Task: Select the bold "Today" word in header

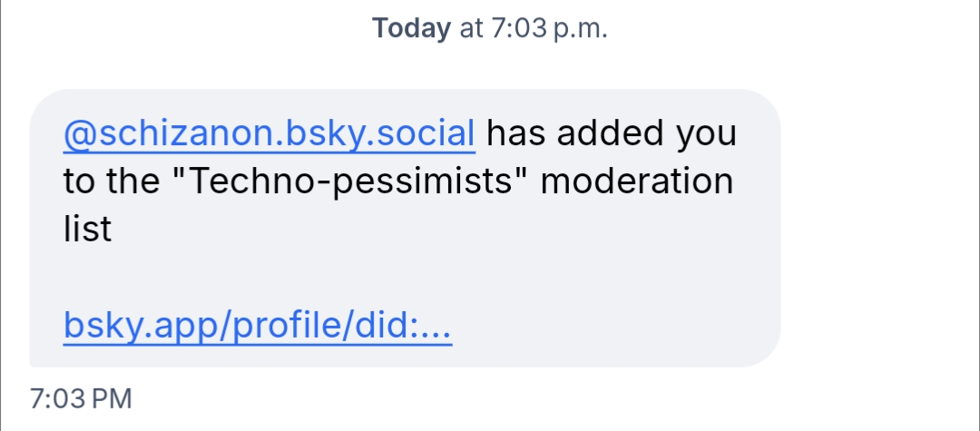Action: coord(411,28)
